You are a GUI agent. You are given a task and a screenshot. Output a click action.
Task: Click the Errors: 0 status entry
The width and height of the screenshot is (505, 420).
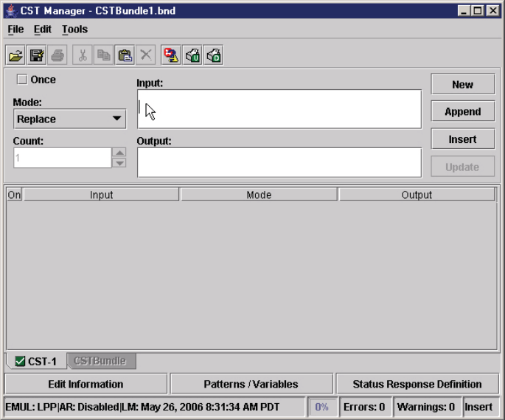[x=364, y=407]
